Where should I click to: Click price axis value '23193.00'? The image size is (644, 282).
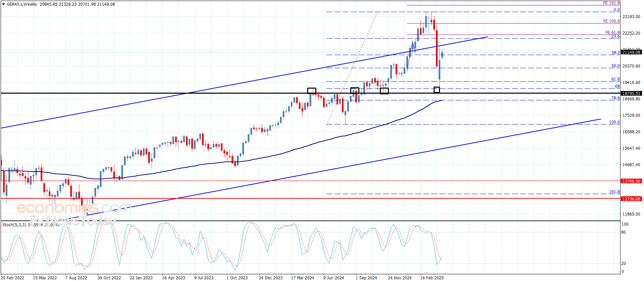tap(631, 16)
